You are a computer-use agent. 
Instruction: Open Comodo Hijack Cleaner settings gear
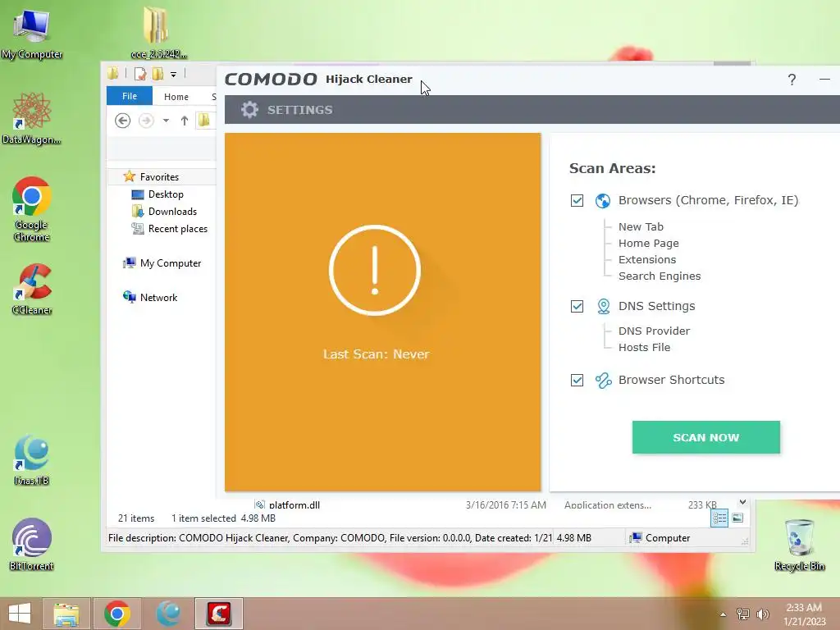(249, 110)
